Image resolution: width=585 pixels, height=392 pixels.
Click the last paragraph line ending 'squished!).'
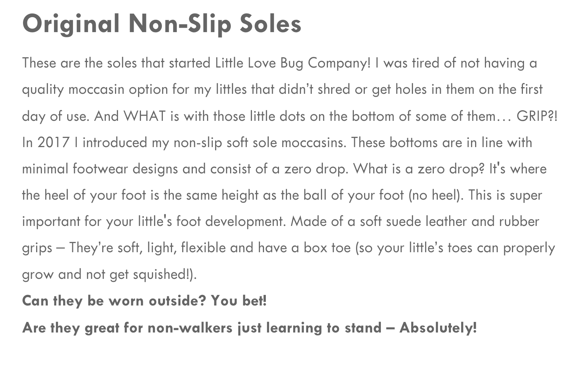[110, 274]
